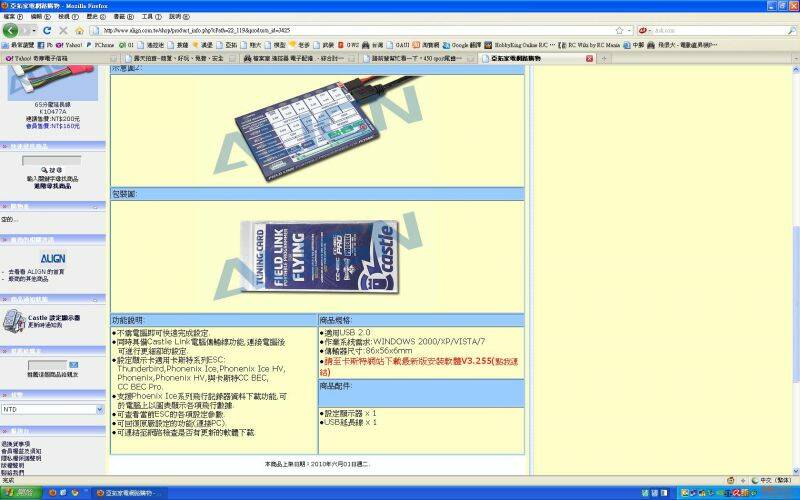
Task: Select the Firefox window taskbar button
Action: pyautogui.click(x=130, y=493)
